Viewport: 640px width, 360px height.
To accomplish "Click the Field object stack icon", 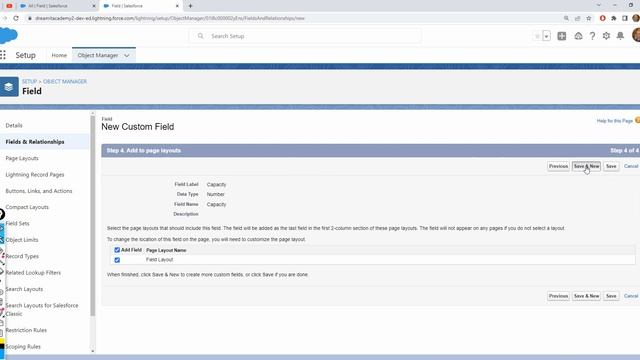I will pos(9,87).
